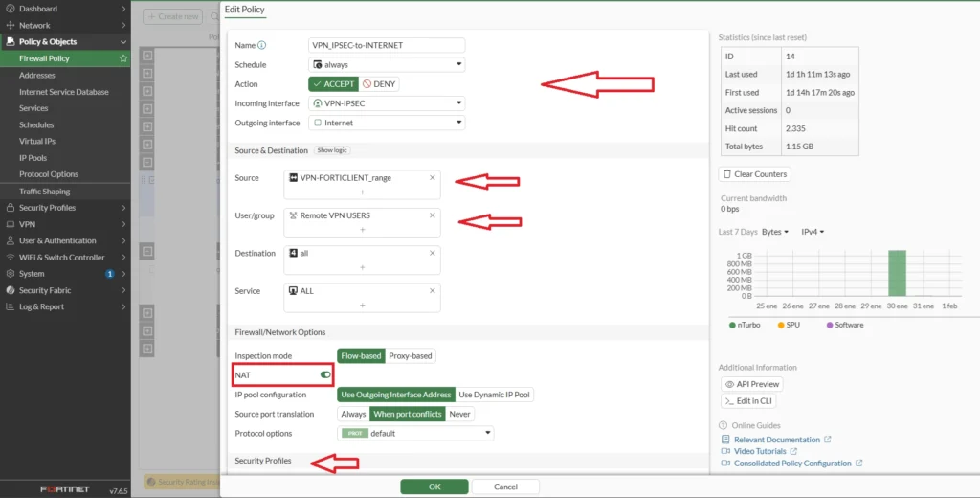
Task: Set Action to DENY
Action: coord(379,84)
